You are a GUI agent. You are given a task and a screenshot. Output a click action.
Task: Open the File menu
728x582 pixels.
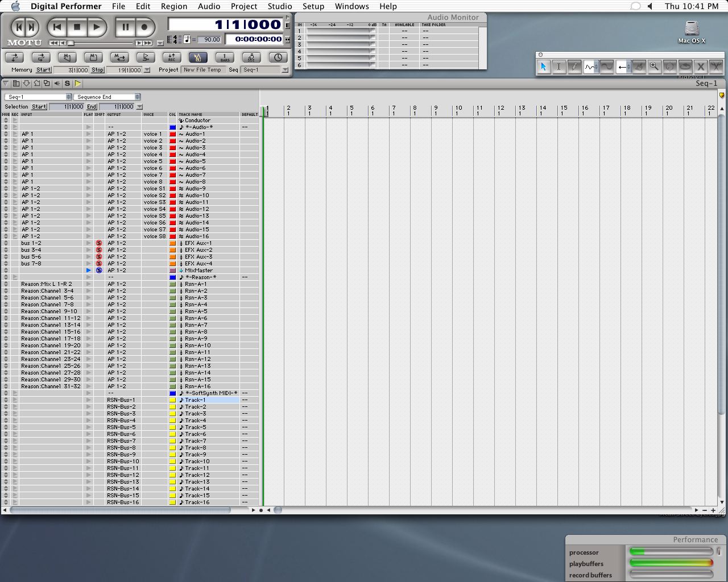[118, 6]
